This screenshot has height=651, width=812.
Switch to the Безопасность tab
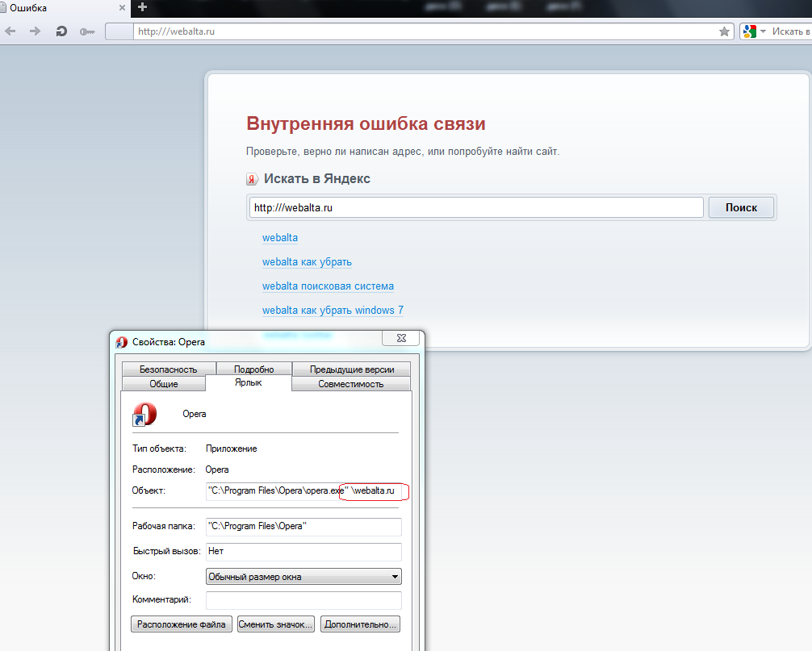click(169, 369)
